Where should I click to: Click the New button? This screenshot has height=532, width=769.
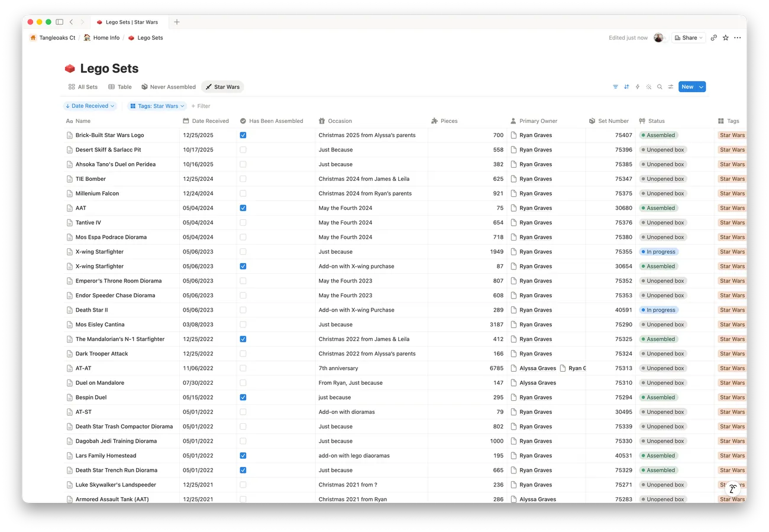687,87
